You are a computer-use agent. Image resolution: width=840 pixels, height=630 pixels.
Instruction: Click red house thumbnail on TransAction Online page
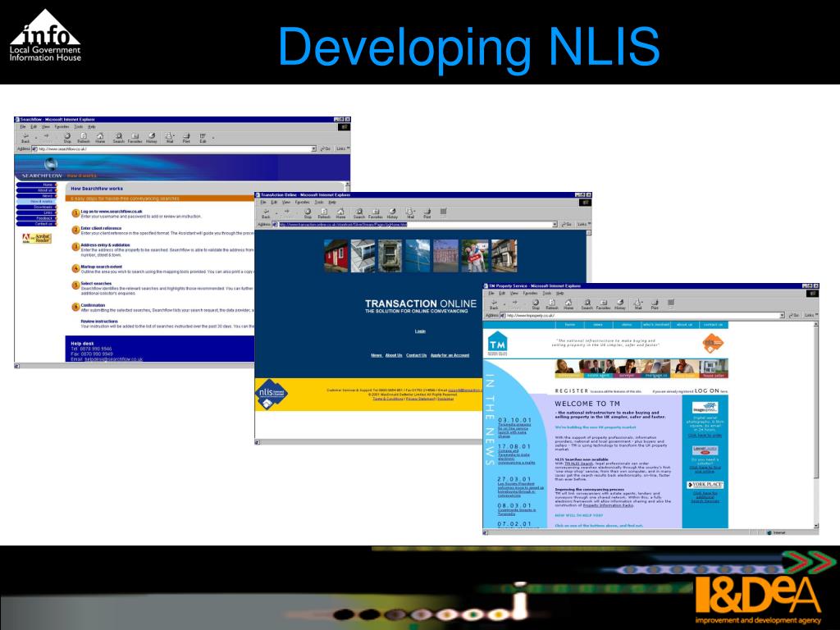point(336,256)
